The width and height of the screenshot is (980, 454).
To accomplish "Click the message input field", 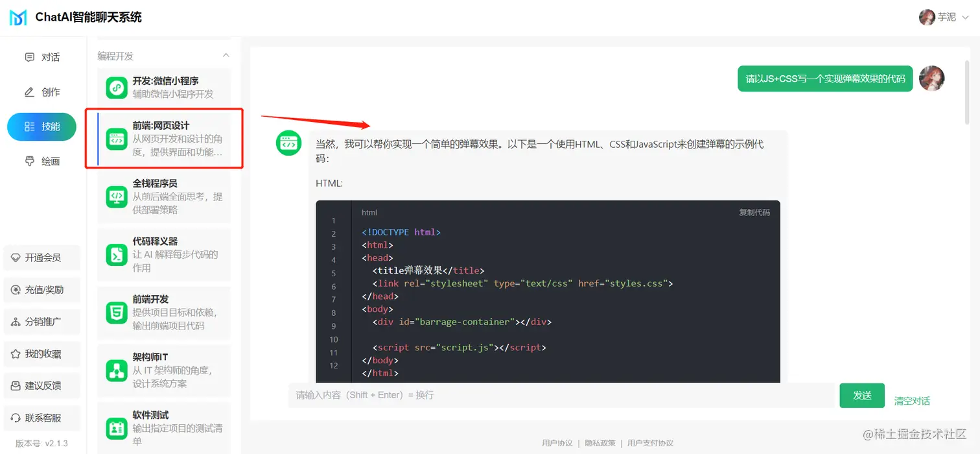I will pos(561,395).
